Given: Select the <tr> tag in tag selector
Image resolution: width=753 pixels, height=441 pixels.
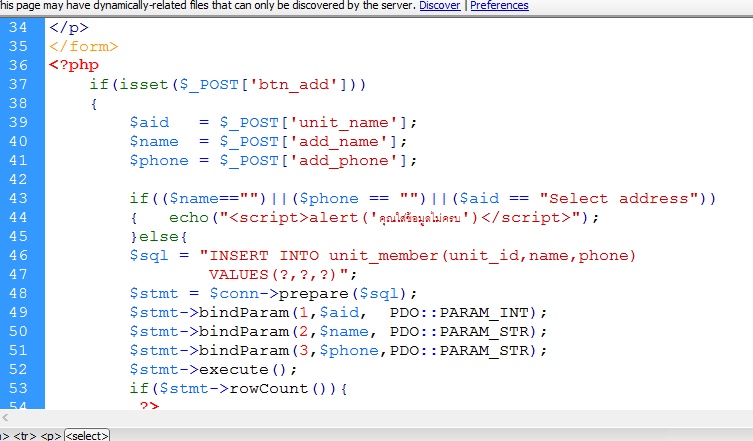Looking at the screenshot, I should click(25, 435).
